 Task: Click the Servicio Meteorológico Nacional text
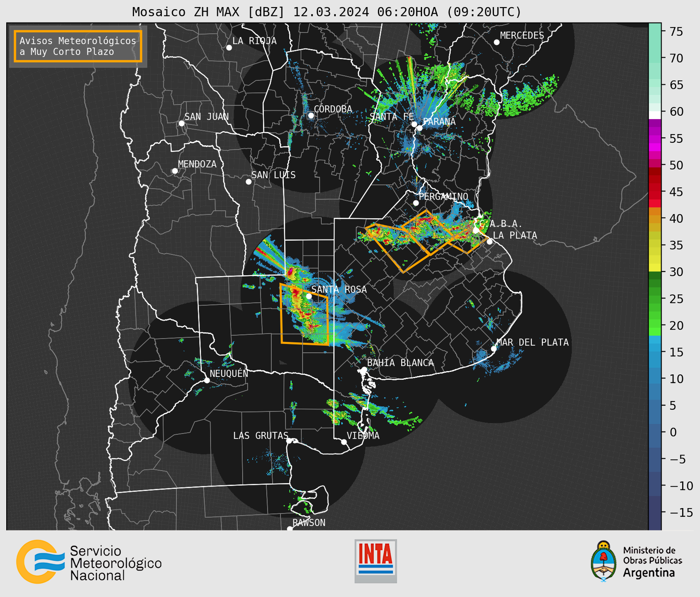pyautogui.click(x=116, y=563)
